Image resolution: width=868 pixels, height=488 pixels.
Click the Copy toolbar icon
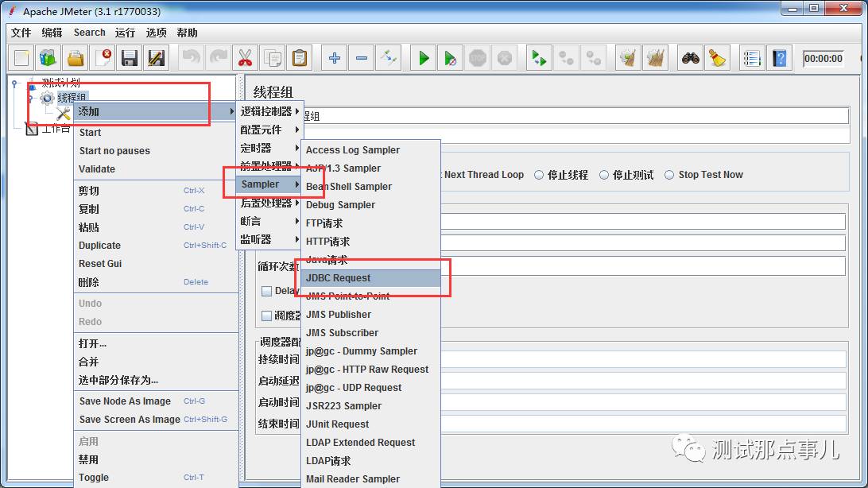[273, 58]
